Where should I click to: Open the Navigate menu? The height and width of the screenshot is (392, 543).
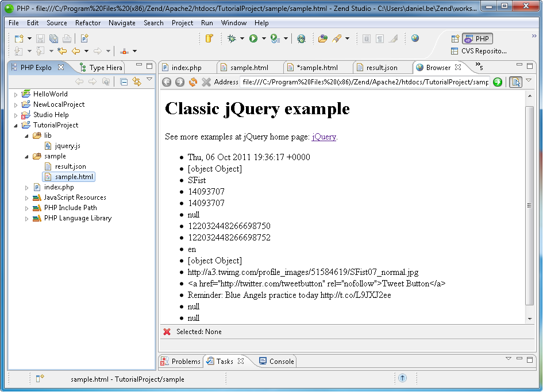[122, 23]
